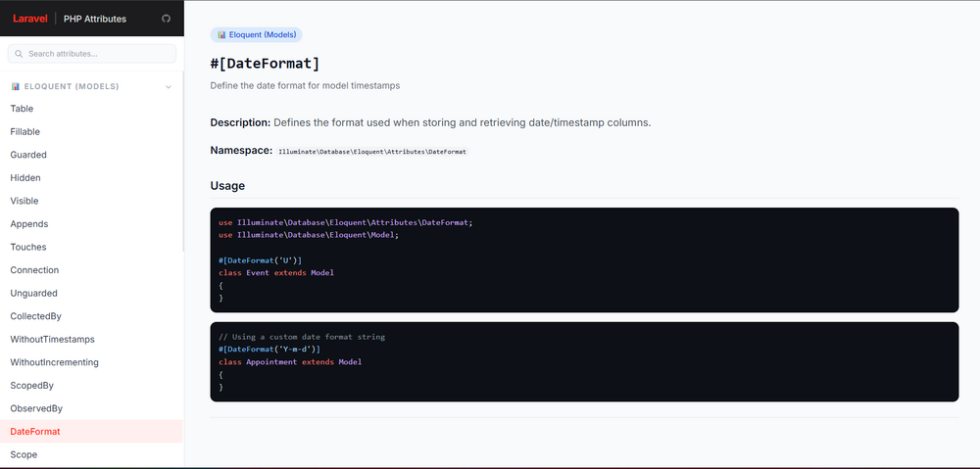This screenshot has width=980, height=469.
Task: Collapse the Eloquent (Models) section chevron
Action: click(169, 87)
